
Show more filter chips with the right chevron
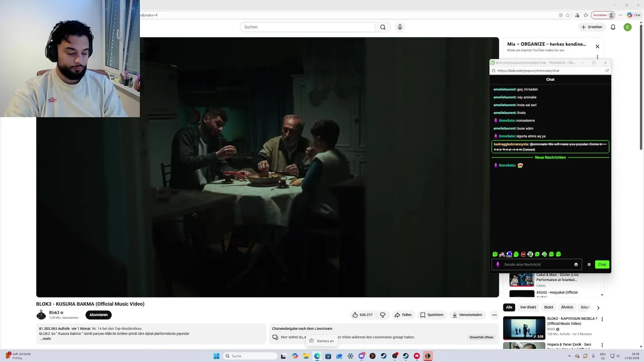coord(598,307)
